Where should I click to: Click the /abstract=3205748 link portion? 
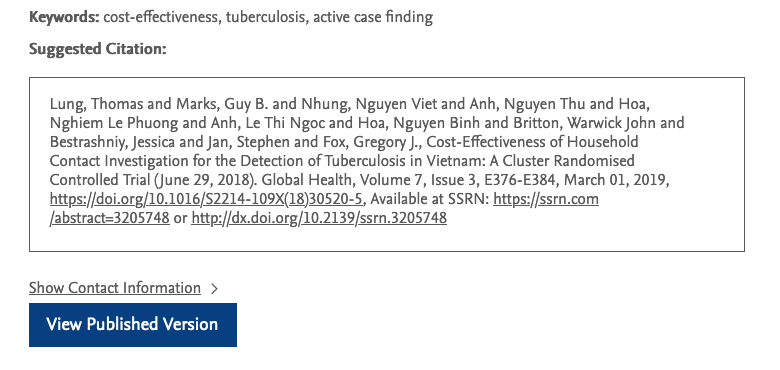(109, 218)
